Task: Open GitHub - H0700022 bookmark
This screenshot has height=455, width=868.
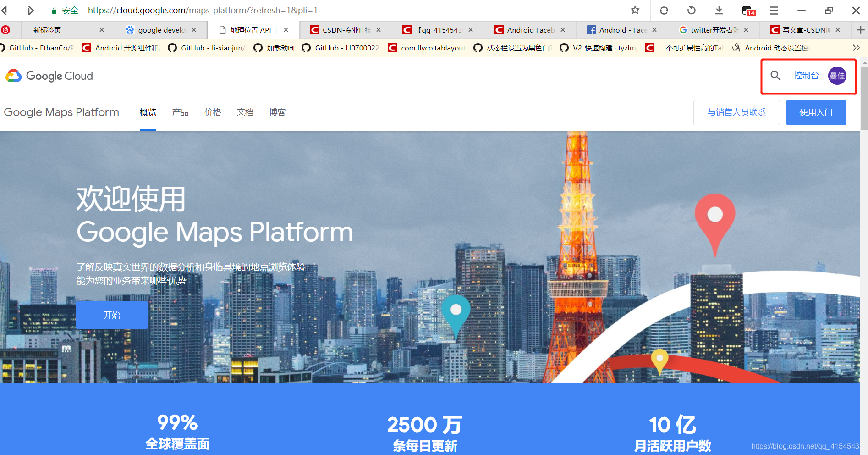Action: pyautogui.click(x=341, y=48)
